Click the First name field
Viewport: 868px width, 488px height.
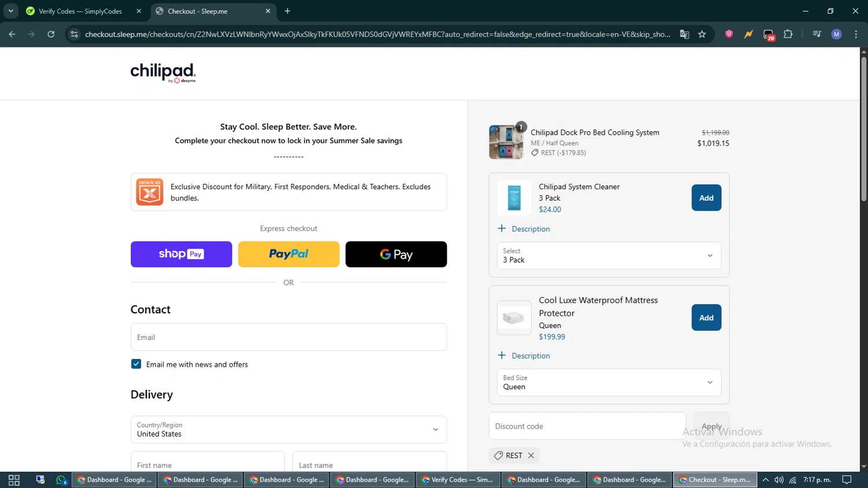207,462
